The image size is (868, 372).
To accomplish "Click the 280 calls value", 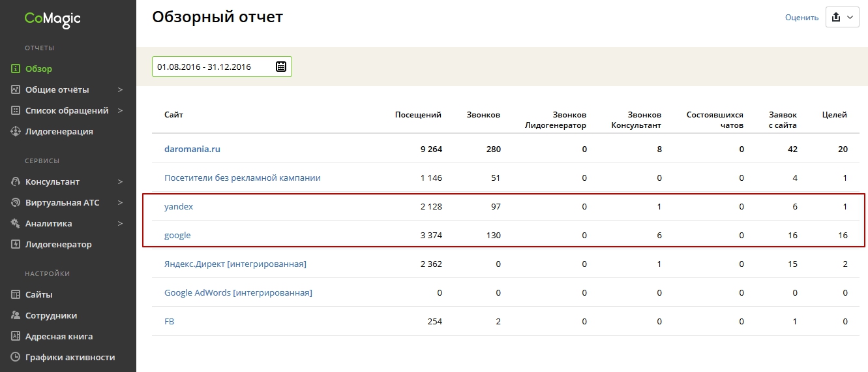I will click(x=494, y=149).
